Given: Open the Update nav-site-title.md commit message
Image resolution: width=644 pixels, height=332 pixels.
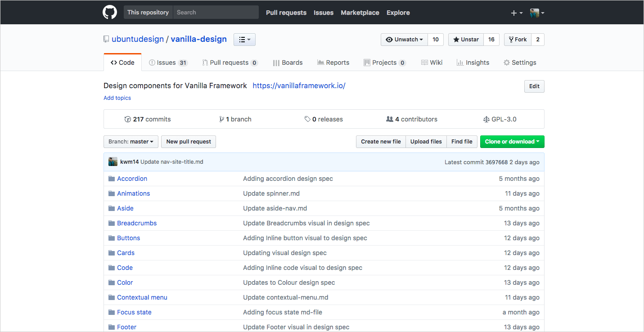Looking at the screenshot, I should click(172, 162).
